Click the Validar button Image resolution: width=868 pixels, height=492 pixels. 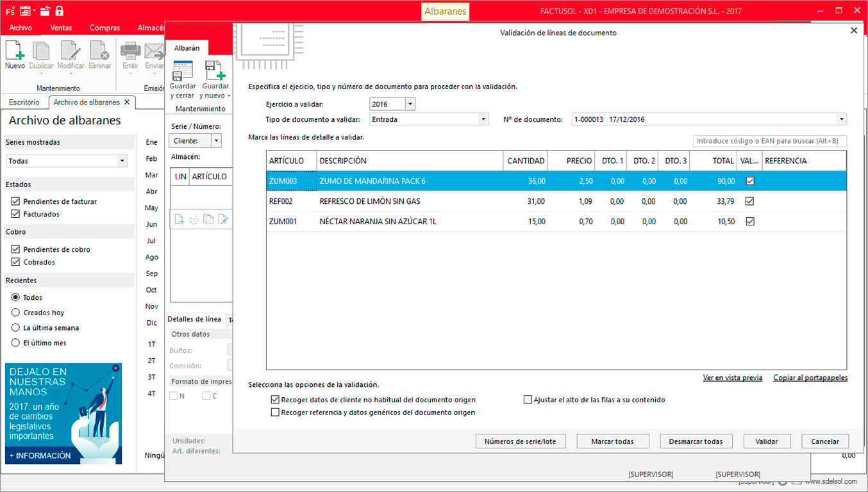767,441
